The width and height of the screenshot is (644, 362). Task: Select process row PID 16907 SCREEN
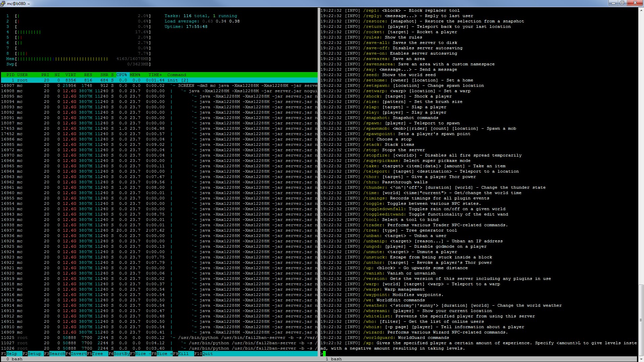pyautogui.click(x=159, y=85)
